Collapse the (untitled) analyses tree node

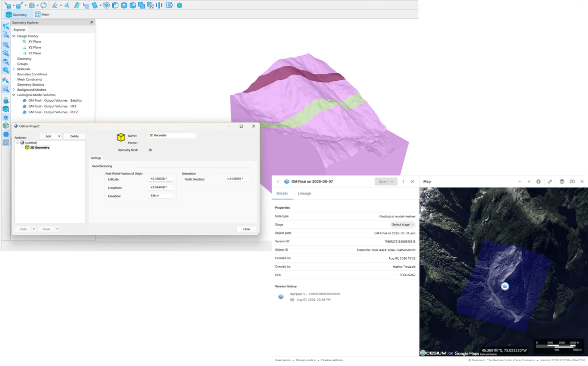tap(17, 143)
